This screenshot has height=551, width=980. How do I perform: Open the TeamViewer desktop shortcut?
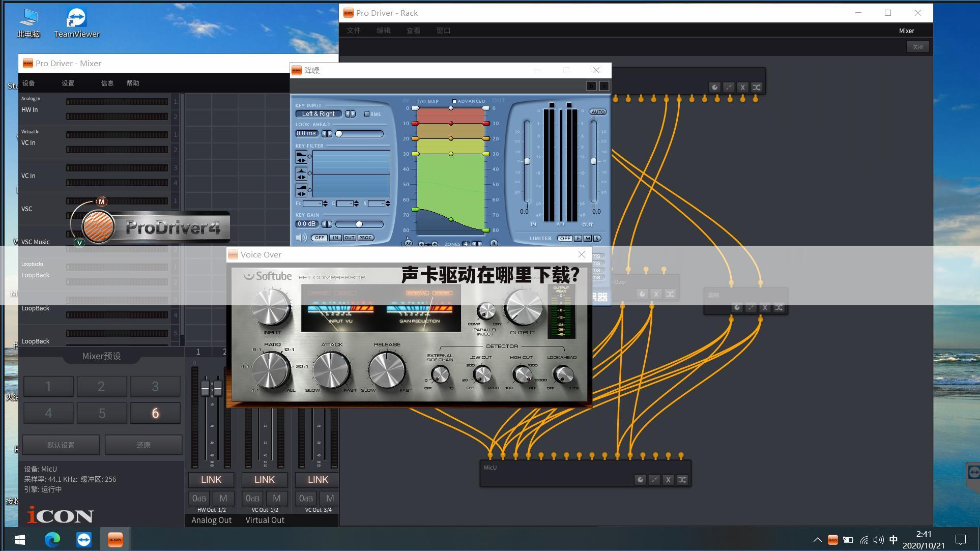tap(77, 23)
